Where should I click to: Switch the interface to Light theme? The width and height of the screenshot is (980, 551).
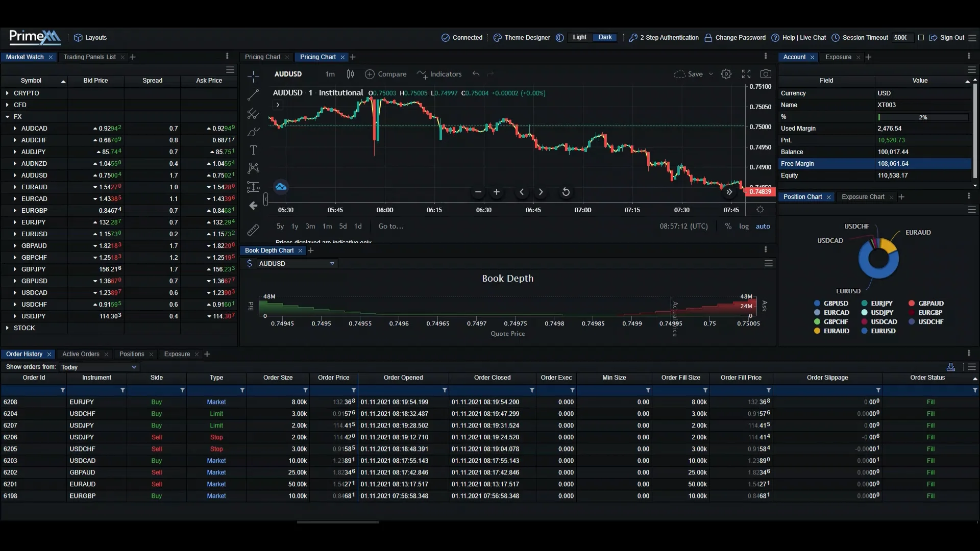click(579, 37)
